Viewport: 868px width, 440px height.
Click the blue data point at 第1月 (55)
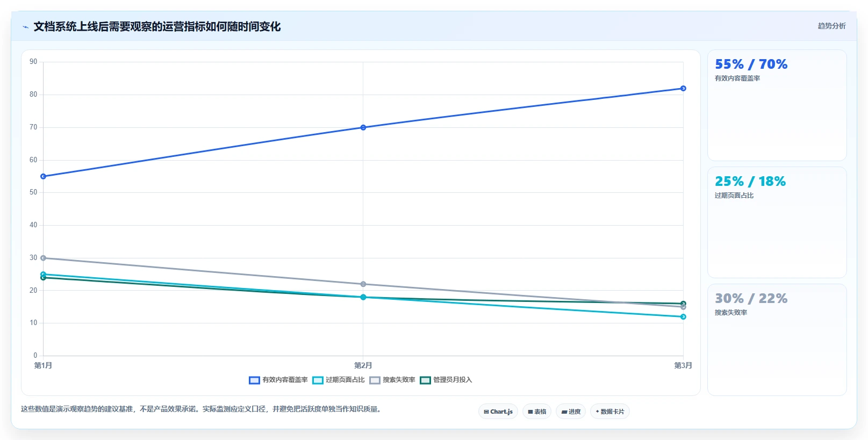[44, 176]
